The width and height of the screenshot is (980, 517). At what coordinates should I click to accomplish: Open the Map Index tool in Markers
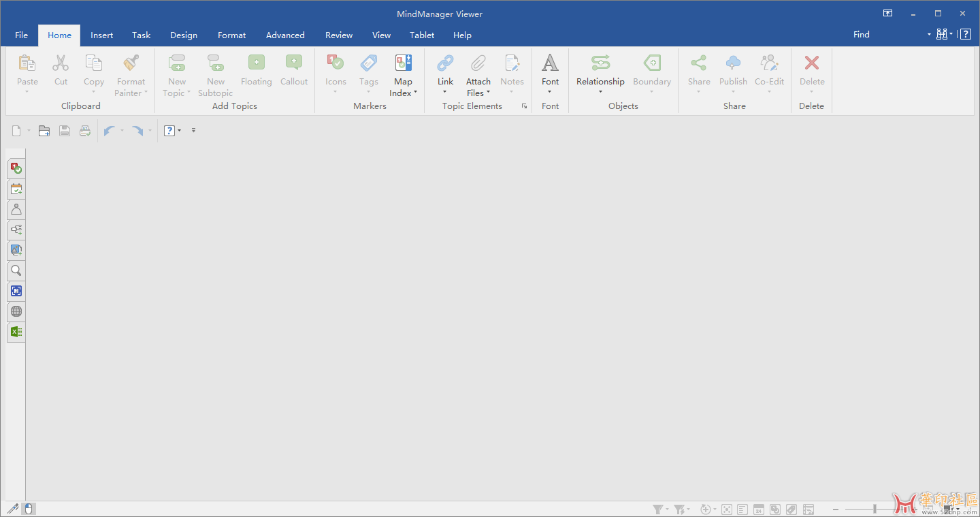[x=403, y=75]
